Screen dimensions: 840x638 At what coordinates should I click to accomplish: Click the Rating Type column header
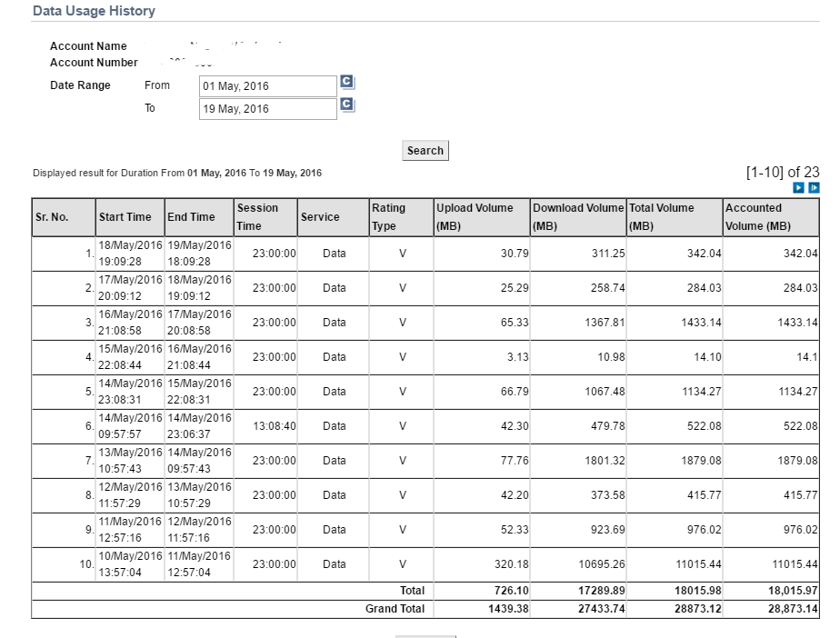[388, 217]
